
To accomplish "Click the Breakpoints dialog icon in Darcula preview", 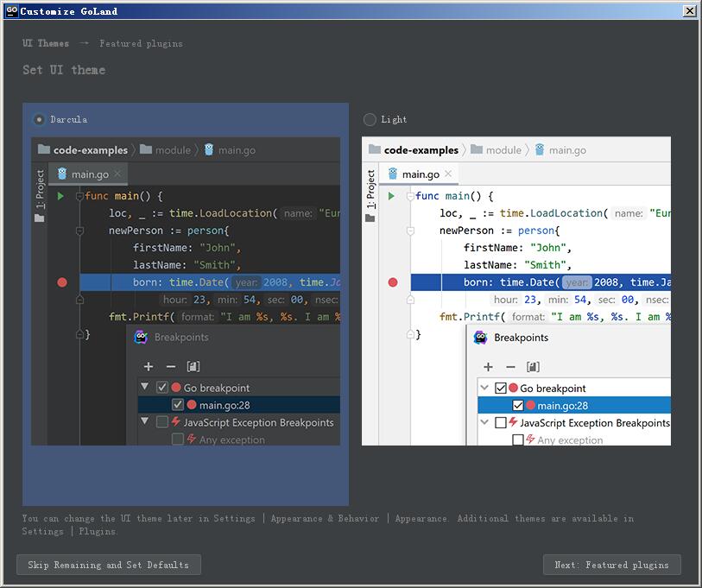I will (x=141, y=338).
